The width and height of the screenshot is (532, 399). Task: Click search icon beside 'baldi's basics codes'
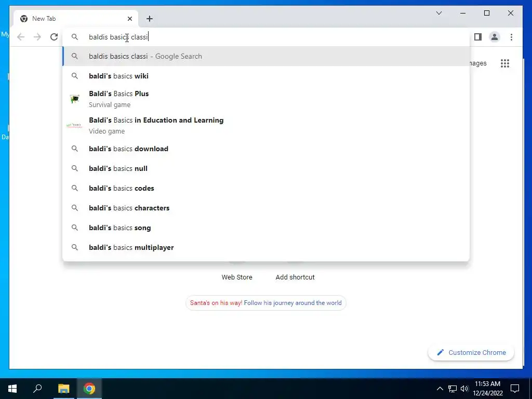coord(75,188)
